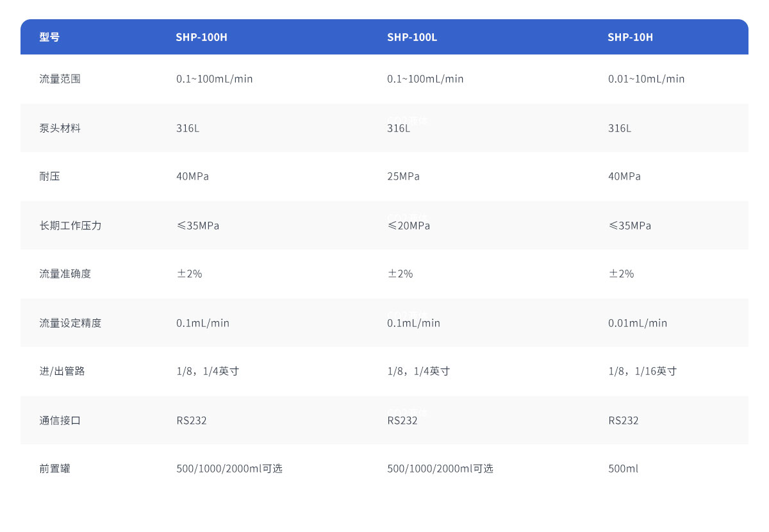This screenshot has height=532, width=769.
Task: Click the 流量准确度 row label
Action: (x=65, y=274)
